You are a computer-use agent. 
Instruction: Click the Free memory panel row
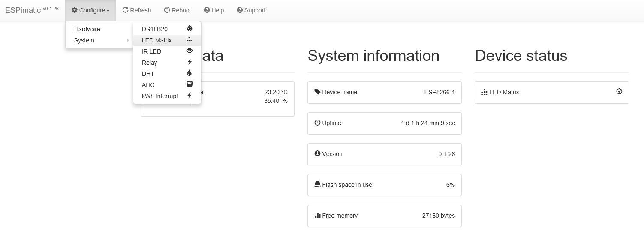pyautogui.click(x=384, y=216)
